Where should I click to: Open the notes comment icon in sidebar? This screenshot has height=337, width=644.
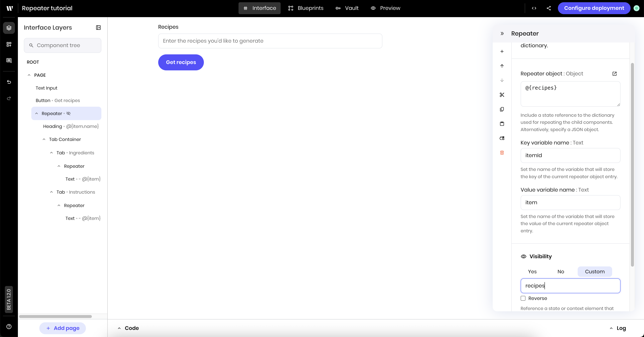click(x=9, y=61)
